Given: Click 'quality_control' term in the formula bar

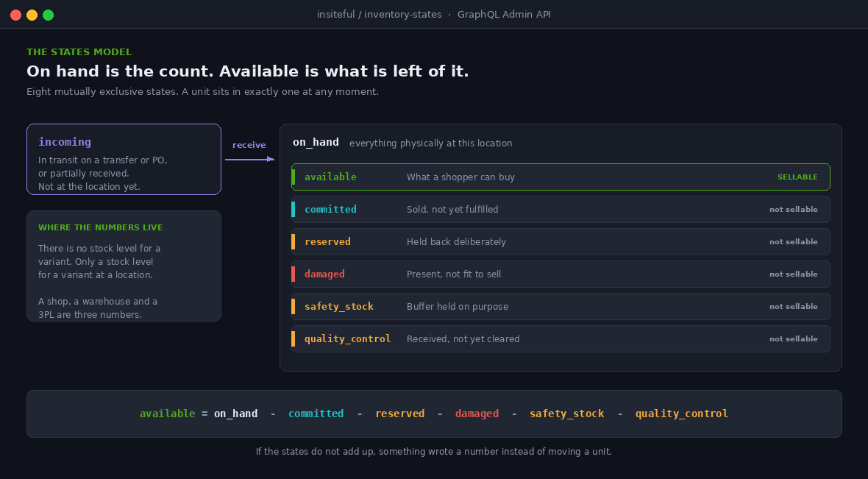Looking at the screenshot, I should click(681, 414).
